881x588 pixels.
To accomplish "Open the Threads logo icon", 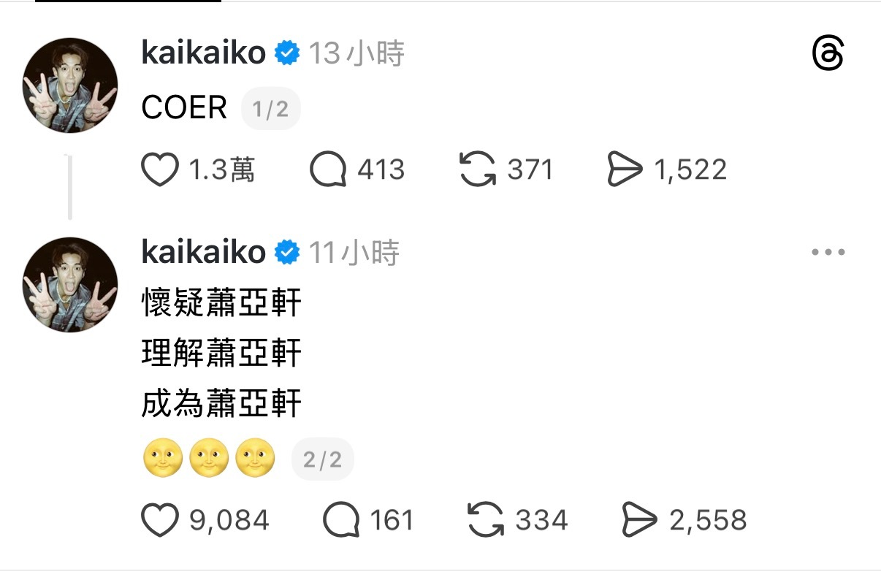I will point(828,55).
